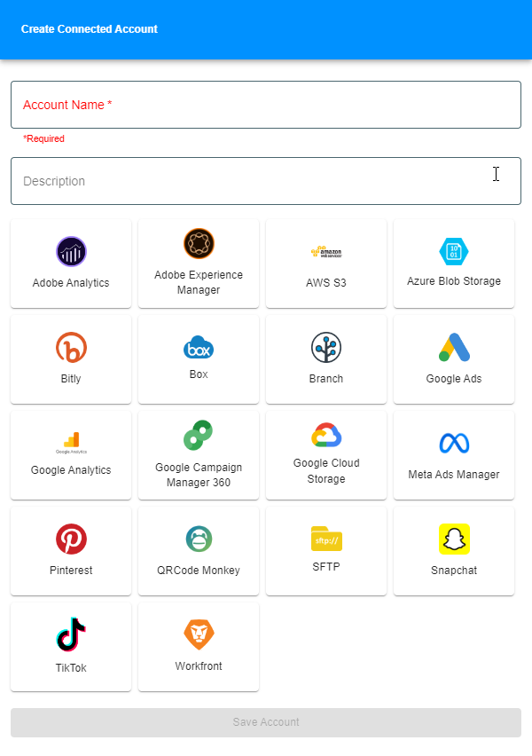Pick the Google Cloud Storage logo

326,435
